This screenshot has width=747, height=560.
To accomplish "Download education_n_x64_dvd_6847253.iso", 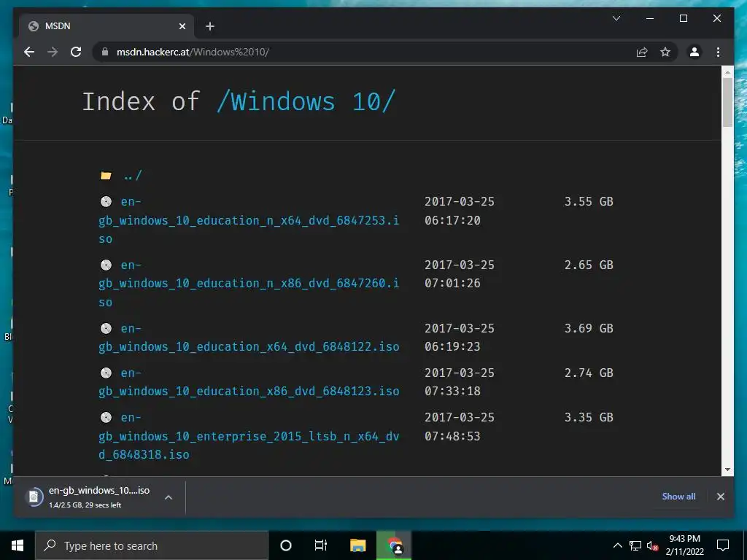I will [x=249, y=220].
